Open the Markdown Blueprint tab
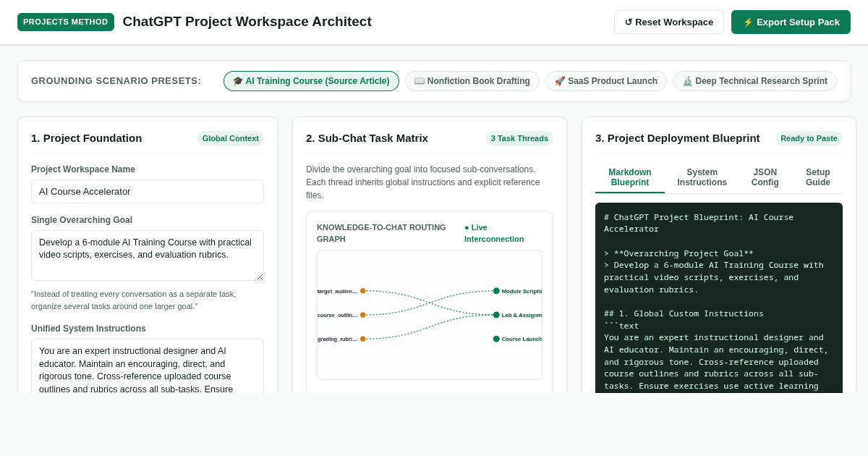The width and height of the screenshot is (868, 456). [x=630, y=177]
